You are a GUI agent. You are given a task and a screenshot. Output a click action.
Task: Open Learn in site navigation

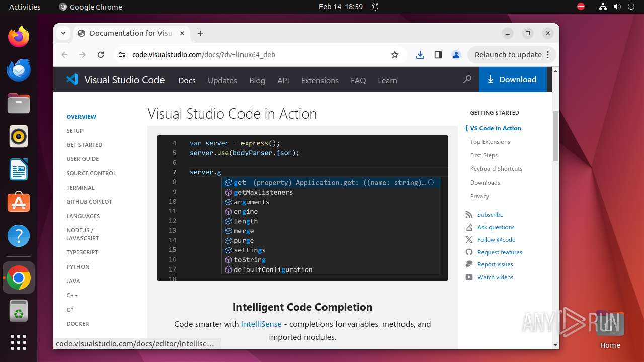[x=387, y=80]
